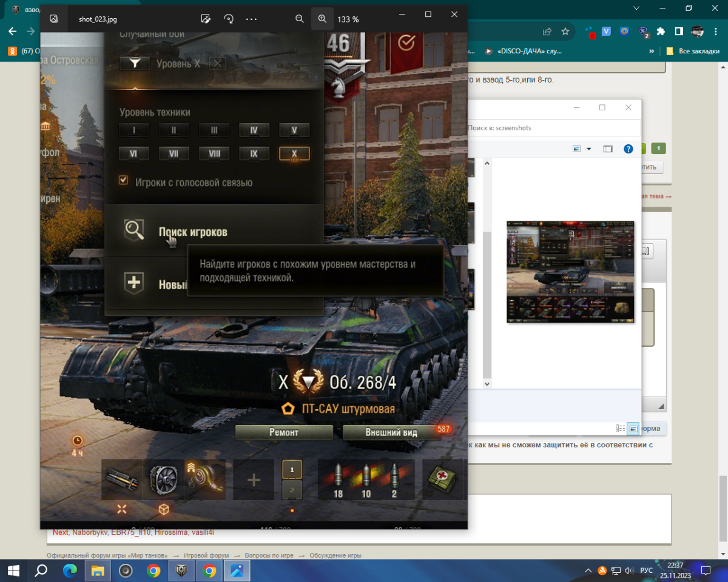Open File Explorer from taskbar
The width and height of the screenshot is (728, 582).
98,570
